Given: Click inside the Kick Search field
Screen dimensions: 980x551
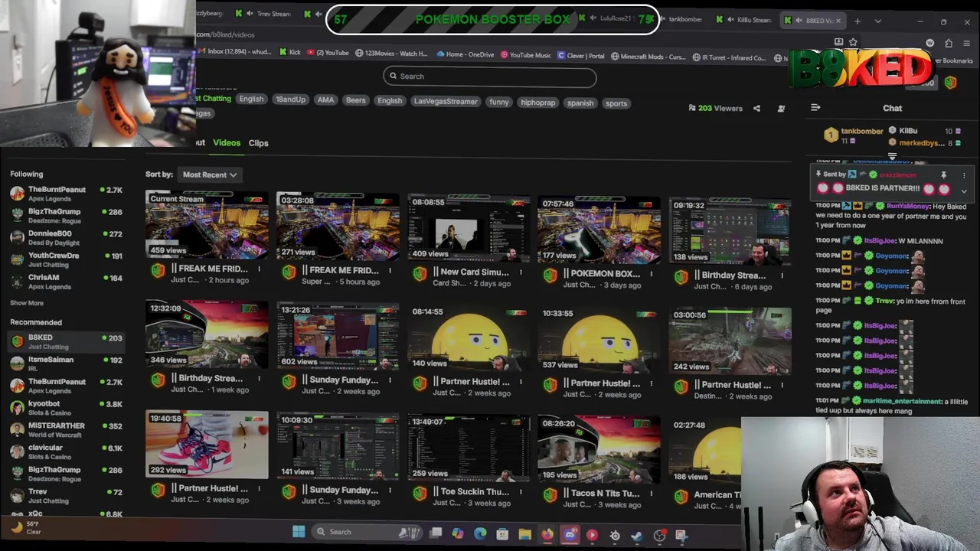Looking at the screenshot, I should tap(490, 76).
